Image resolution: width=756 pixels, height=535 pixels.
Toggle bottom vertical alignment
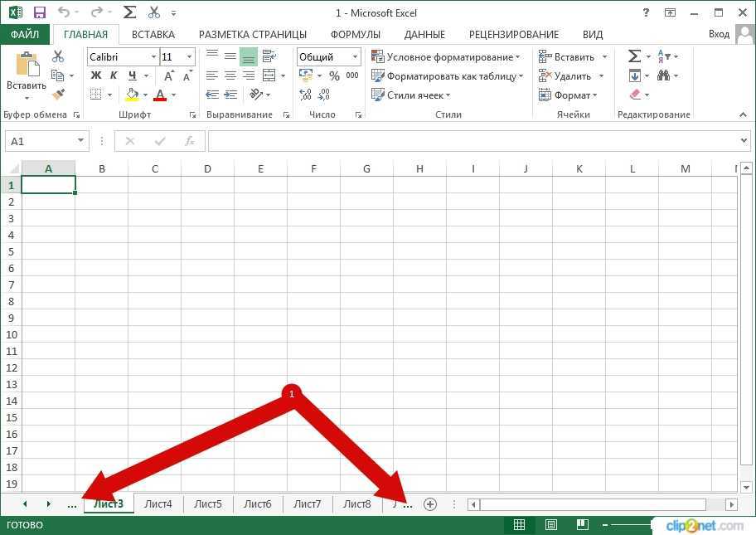click(x=249, y=56)
